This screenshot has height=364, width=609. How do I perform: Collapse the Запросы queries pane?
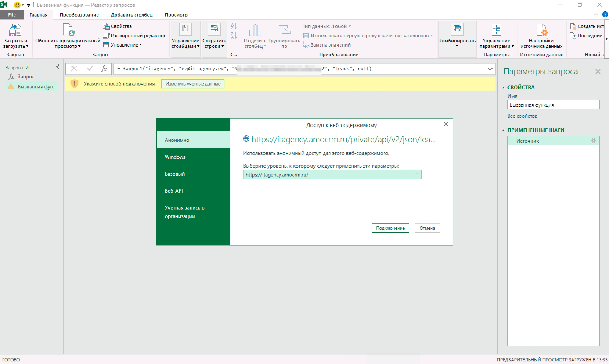click(x=58, y=67)
